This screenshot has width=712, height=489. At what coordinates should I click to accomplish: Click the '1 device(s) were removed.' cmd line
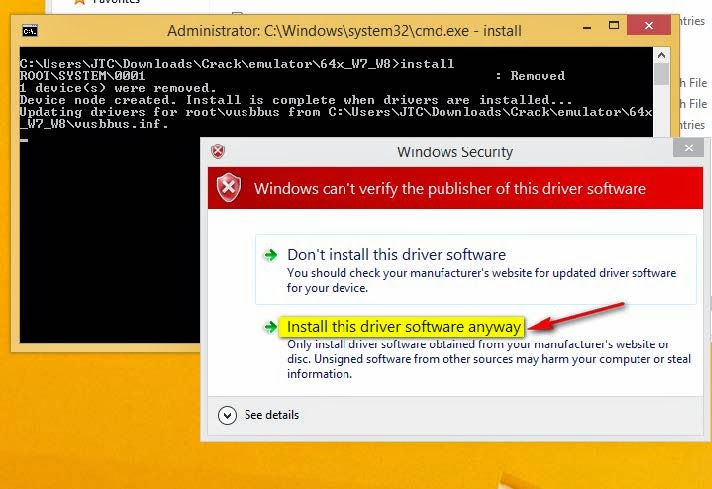click(x=118, y=88)
